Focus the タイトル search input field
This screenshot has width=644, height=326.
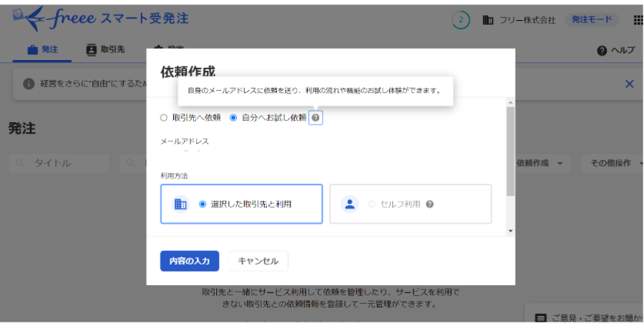[x=59, y=164]
